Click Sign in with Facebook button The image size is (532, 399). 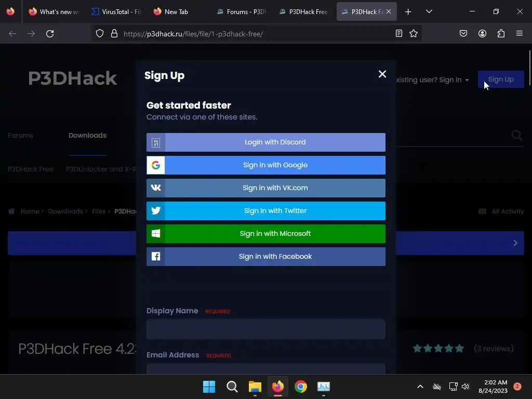[265, 257]
